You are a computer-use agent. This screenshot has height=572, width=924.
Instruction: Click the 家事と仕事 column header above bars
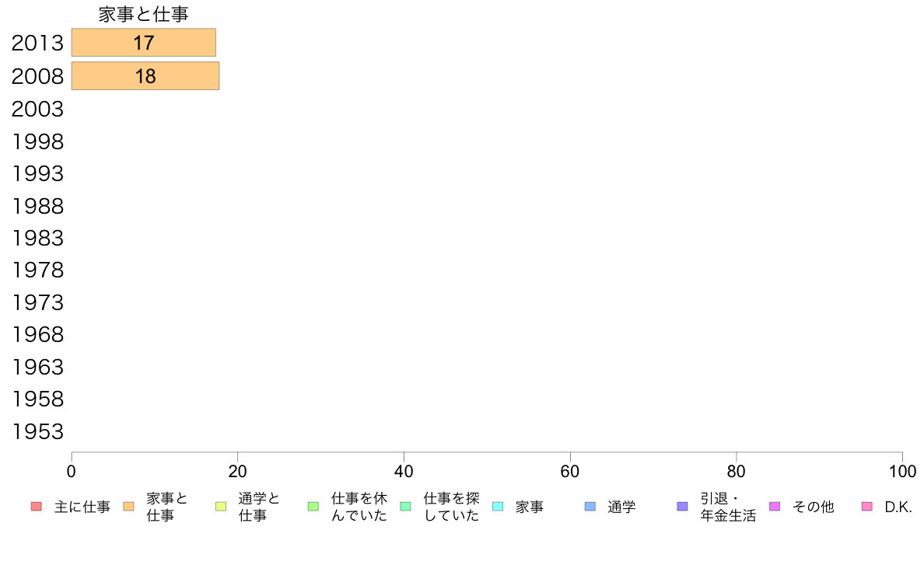(x=144, y=14)
